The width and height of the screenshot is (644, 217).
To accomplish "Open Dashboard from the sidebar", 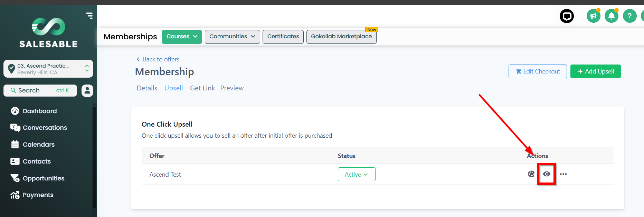I will [x=40, y=111].
